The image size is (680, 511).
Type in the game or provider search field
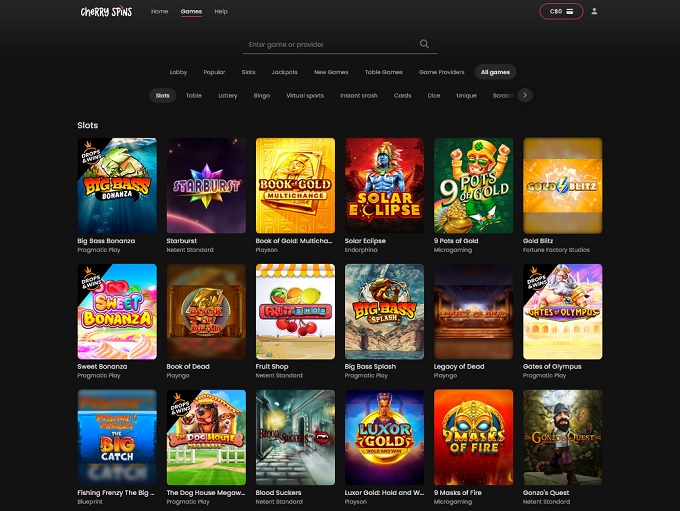coord(330,44)
